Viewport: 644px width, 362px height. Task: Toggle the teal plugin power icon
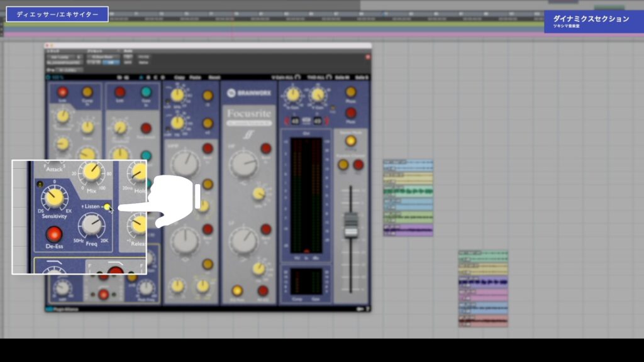coord(48,77)
